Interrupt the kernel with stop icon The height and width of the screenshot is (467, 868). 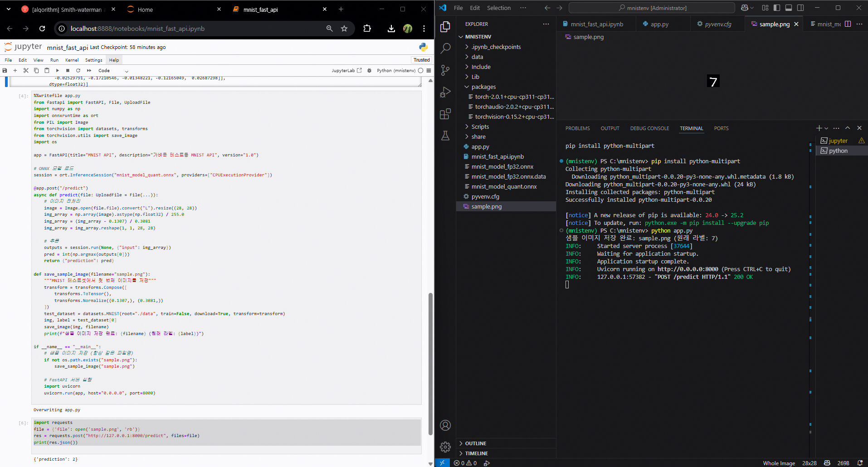tap(68, 71)
